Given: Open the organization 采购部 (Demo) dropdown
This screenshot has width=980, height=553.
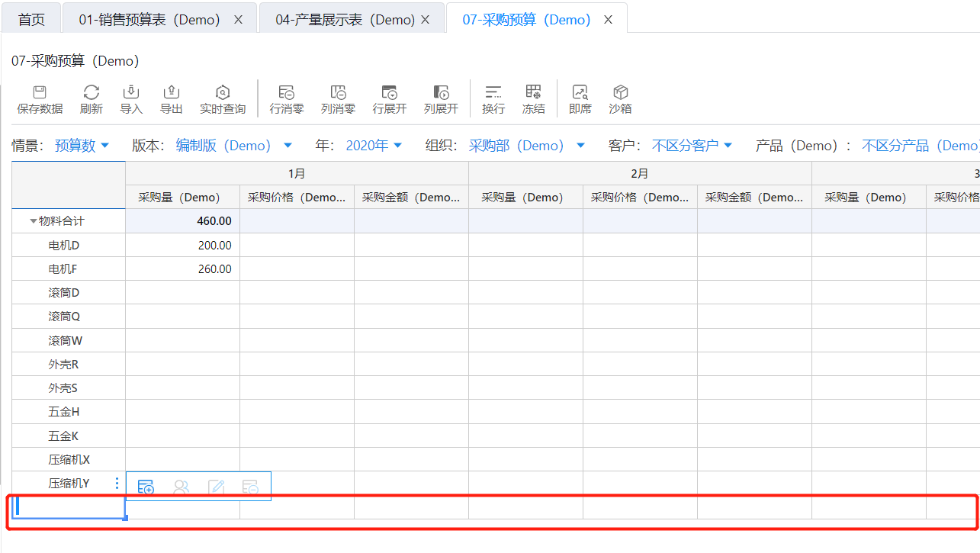Looking at the screenshot, I should (526, 146).
